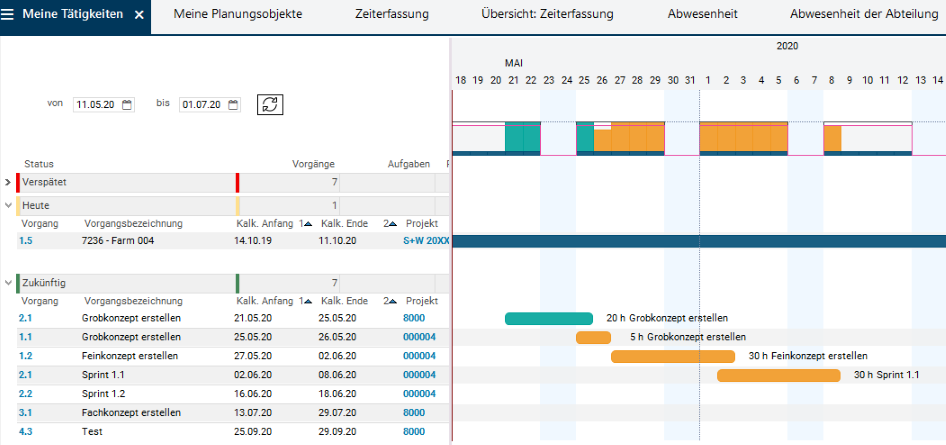Sort by Kalk. Ende arrow in Heute group
The width and height of the screenshot is (946, 445).
point(392,224)
